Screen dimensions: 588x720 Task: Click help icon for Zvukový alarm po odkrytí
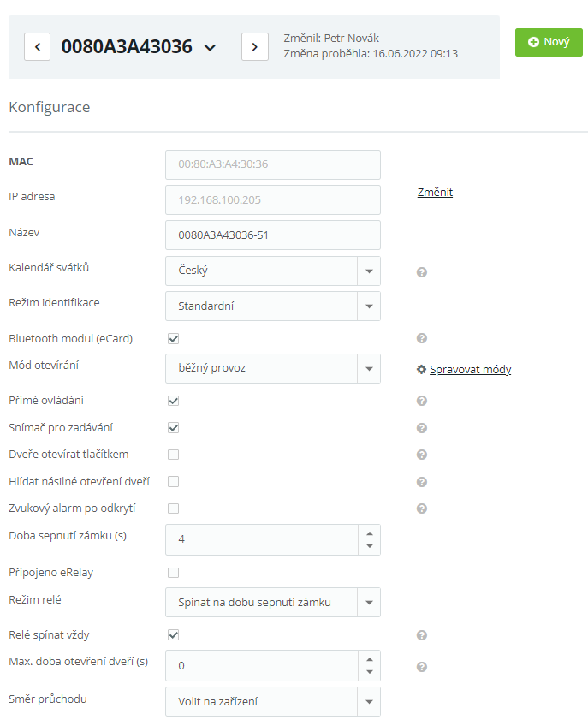(421, 509)
